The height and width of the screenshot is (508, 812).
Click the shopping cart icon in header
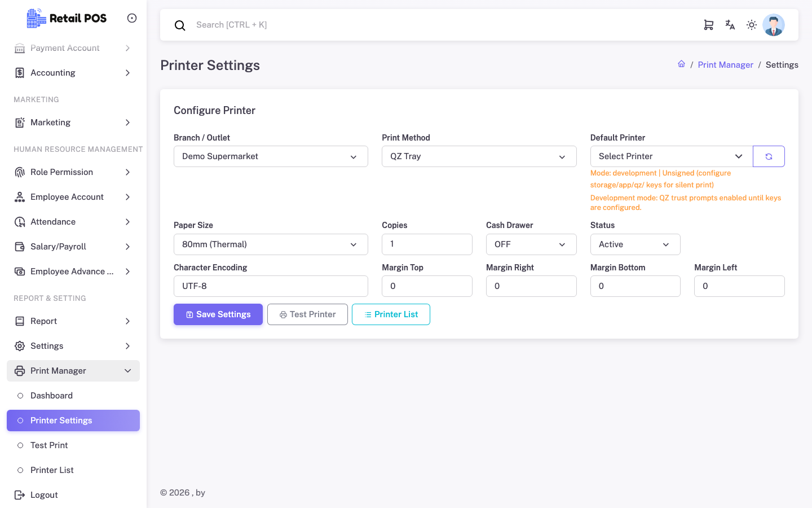point(709,25)
